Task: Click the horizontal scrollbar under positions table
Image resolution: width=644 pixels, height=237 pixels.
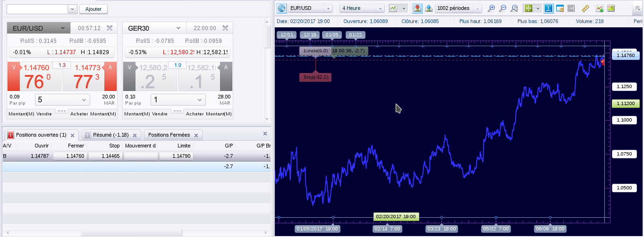Action: (132, 233)
